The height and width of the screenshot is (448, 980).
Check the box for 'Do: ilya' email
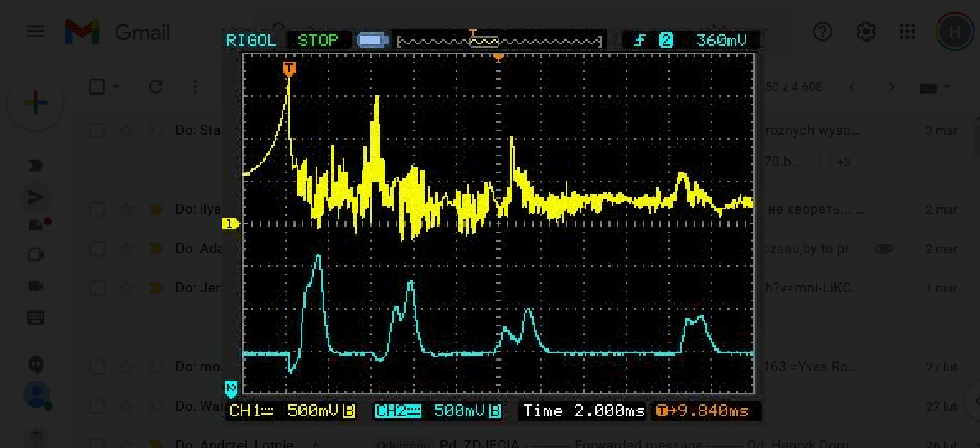(97, 209)
